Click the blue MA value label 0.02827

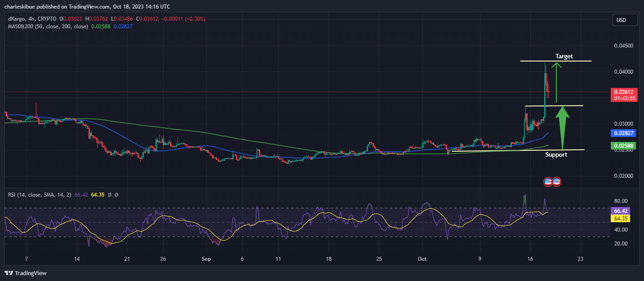click(x=622, y=133)
